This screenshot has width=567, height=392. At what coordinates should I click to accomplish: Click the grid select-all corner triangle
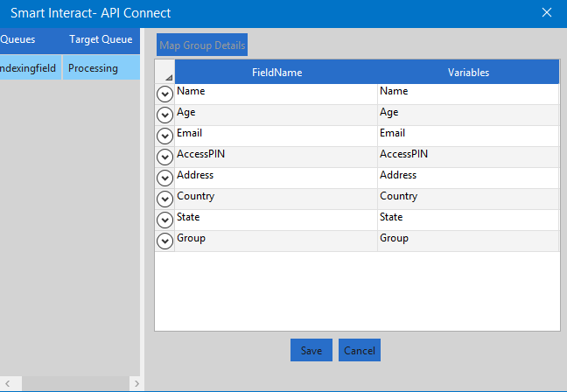point(165,73)
